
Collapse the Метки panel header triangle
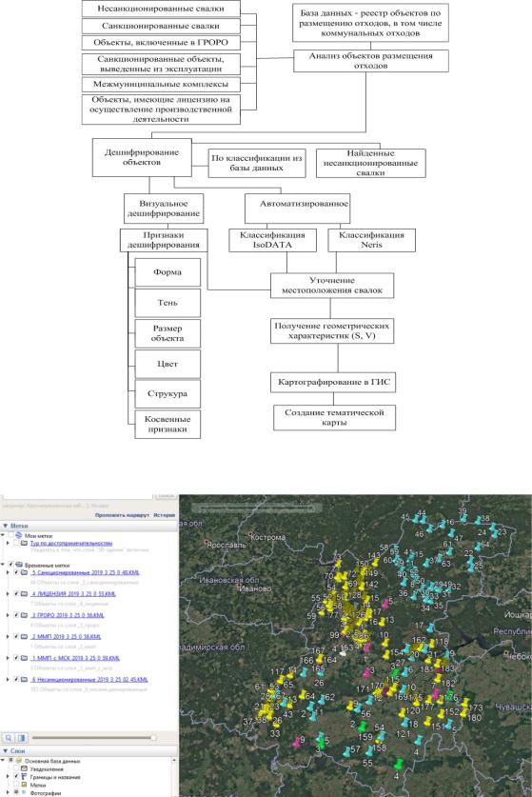point(5,526)
